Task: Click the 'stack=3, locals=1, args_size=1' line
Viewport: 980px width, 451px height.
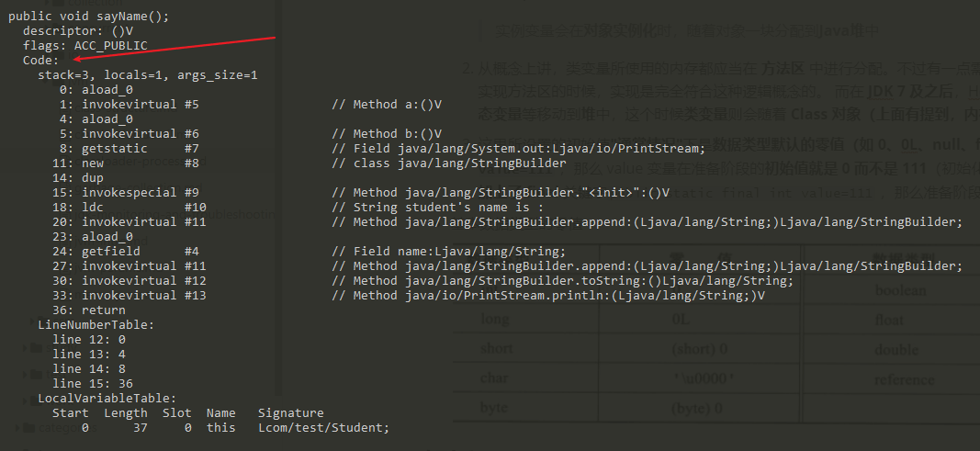Action: click(148, 75)
